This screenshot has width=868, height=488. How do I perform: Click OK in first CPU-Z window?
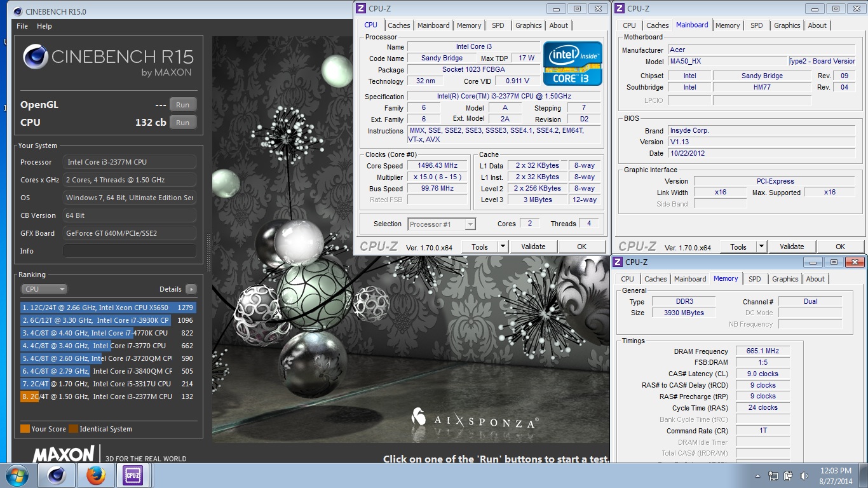tap(581, 247)
